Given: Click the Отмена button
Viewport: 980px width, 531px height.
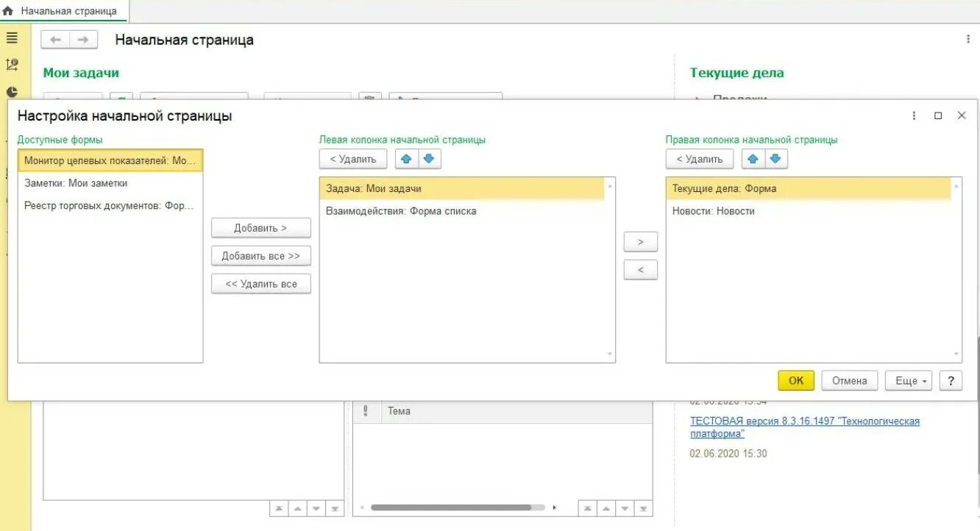Looking at the screenshot, I should click(849, 380).
